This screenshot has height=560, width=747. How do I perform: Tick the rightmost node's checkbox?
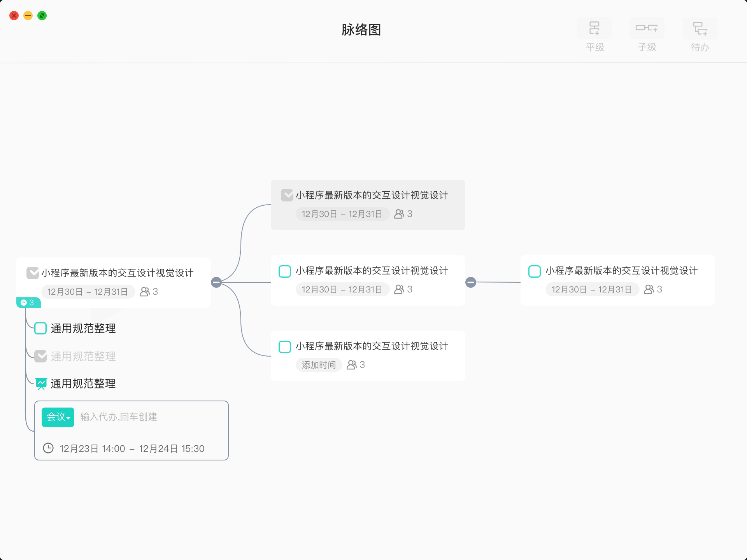point(535,271)
